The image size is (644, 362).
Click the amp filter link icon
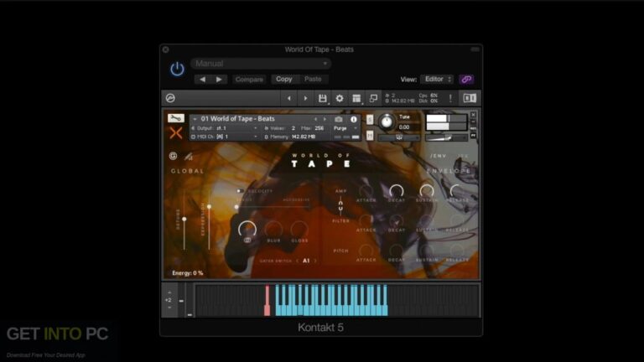tap(340, 205)
